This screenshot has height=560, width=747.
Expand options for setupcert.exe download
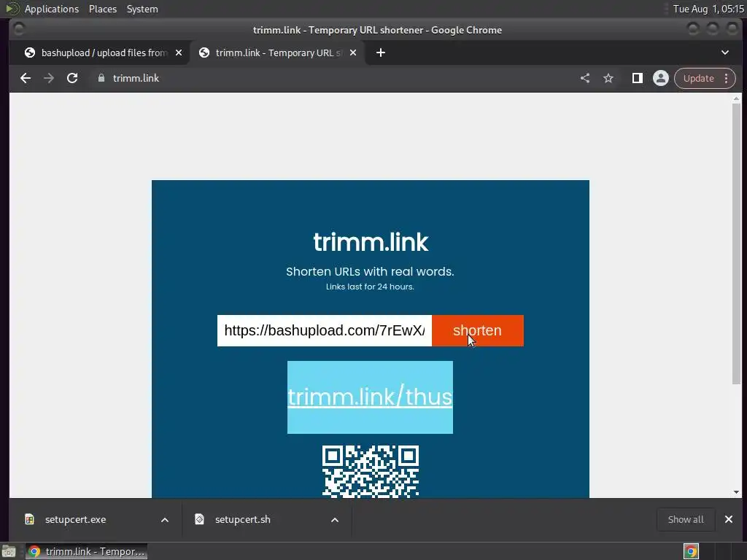165,520
